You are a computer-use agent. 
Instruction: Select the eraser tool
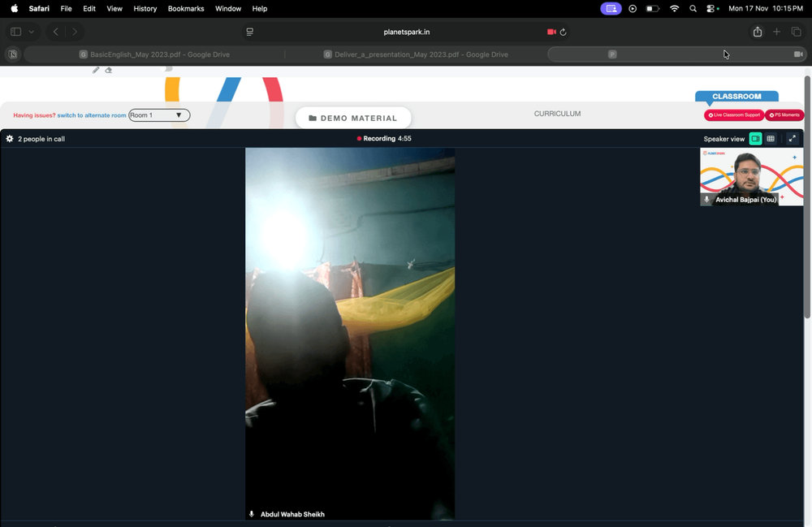108,70
